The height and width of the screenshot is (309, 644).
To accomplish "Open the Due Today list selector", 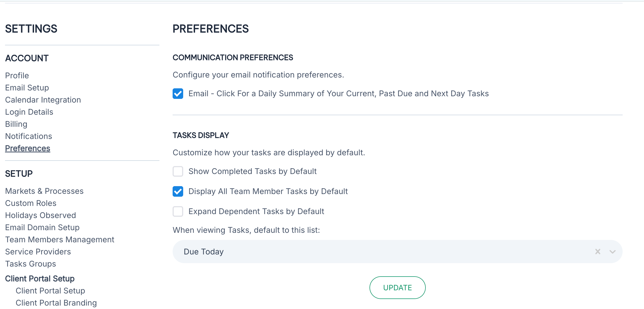I will coord(370,252).
